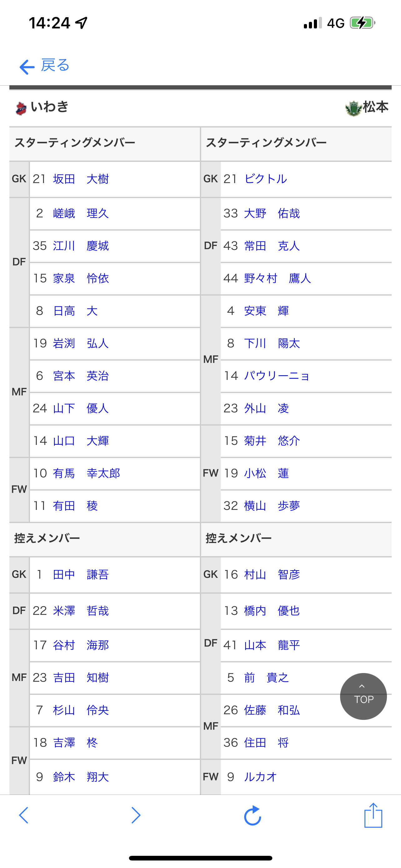The height and width of the screenshot is (868, 401).
Task: Open player 野々村 鷹人 profile
Action: tap(277, 278)
